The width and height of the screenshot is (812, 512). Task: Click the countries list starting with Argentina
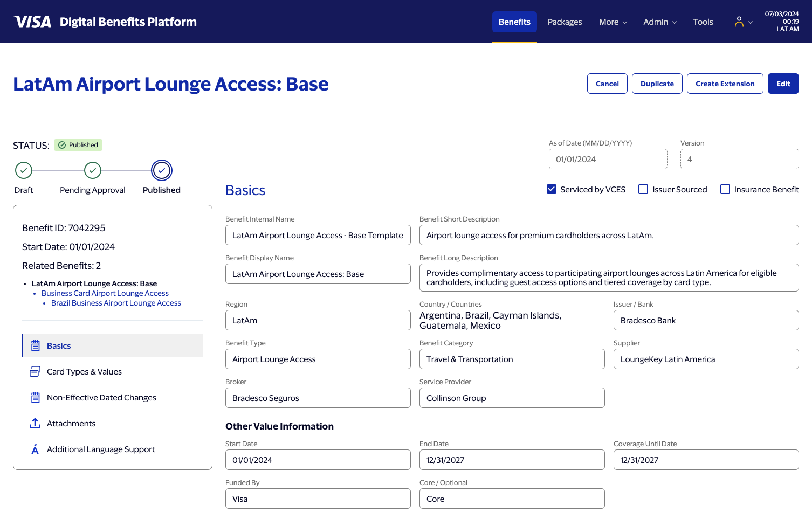tap(491, 320)
